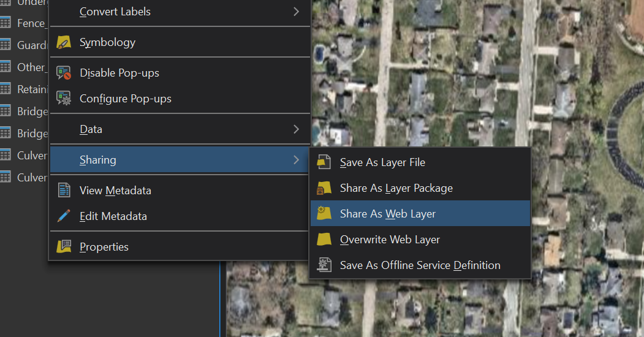Select the Fence table in contents list
Viewport: 644px width, 337px height.
point(29,23)
